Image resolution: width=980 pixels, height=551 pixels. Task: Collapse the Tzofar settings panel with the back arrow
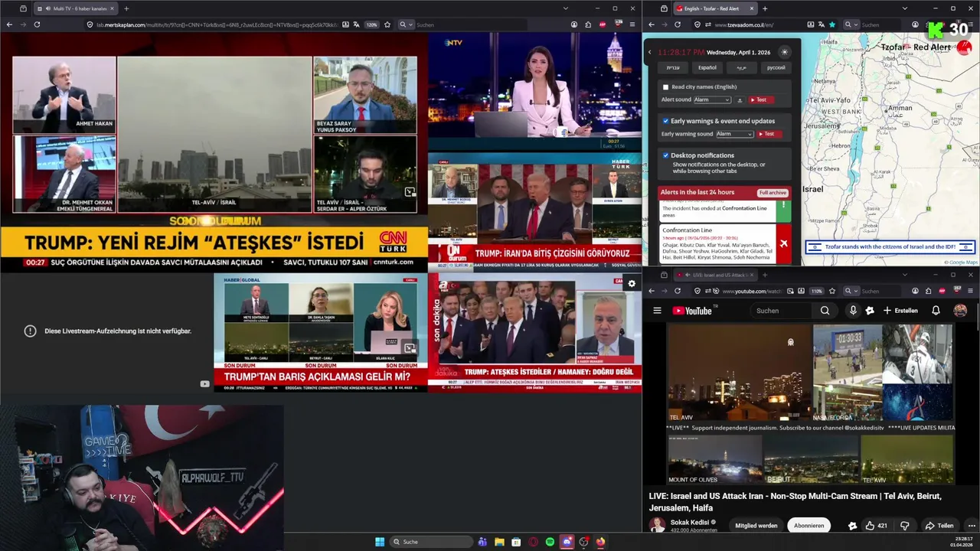click(x=649, y=52)
